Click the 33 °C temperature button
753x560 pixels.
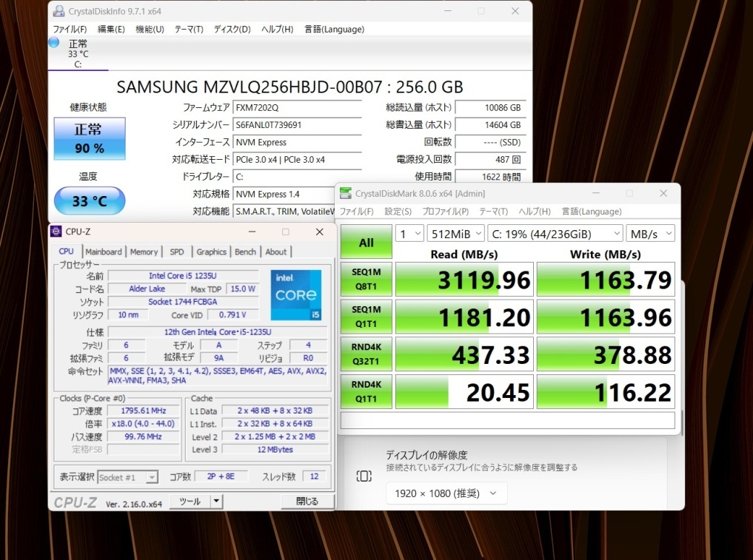pyautogui.click(x=90, y=200)
